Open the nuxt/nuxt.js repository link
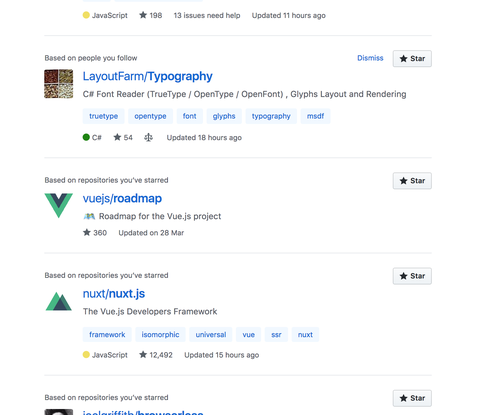 [x=114, y=294]
